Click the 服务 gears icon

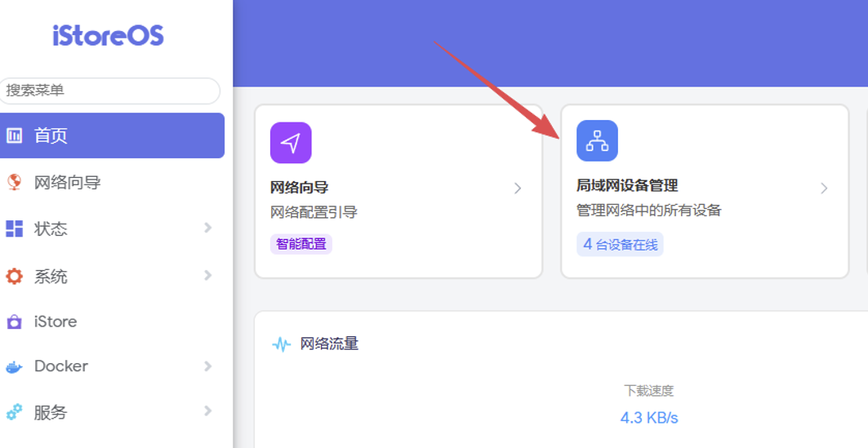15,412
